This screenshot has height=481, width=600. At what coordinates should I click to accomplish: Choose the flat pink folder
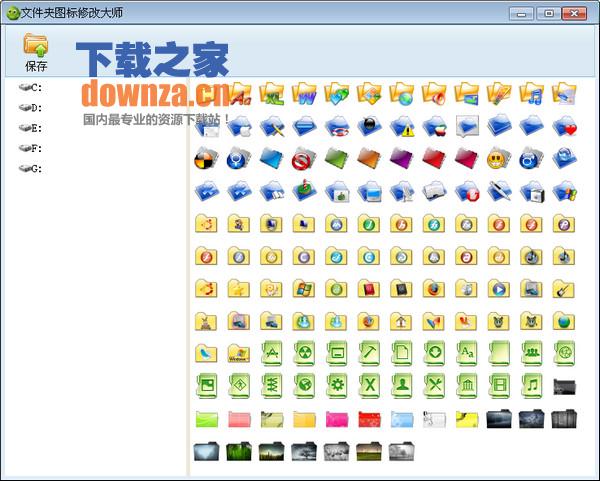click(239, 419)
